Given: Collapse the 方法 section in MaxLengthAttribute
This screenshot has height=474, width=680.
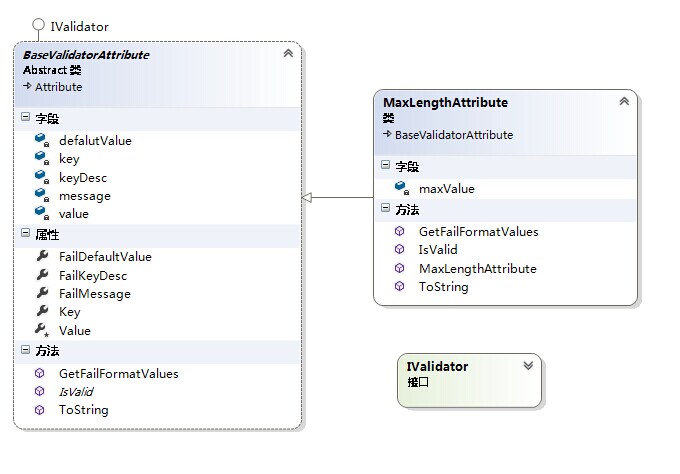Looking at the screenshot, I should pos(386,208).
